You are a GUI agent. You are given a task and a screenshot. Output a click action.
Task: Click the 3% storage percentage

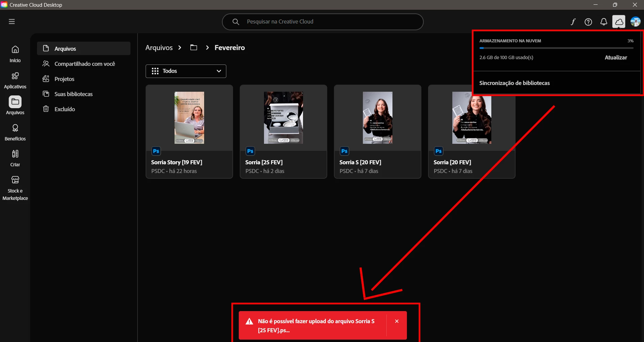click(630, 41)
